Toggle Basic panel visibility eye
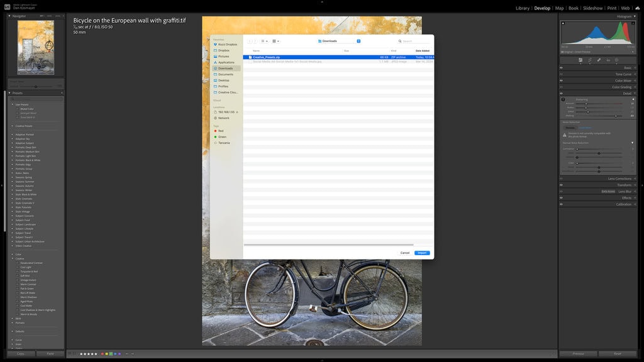 (x=562, y=68)
